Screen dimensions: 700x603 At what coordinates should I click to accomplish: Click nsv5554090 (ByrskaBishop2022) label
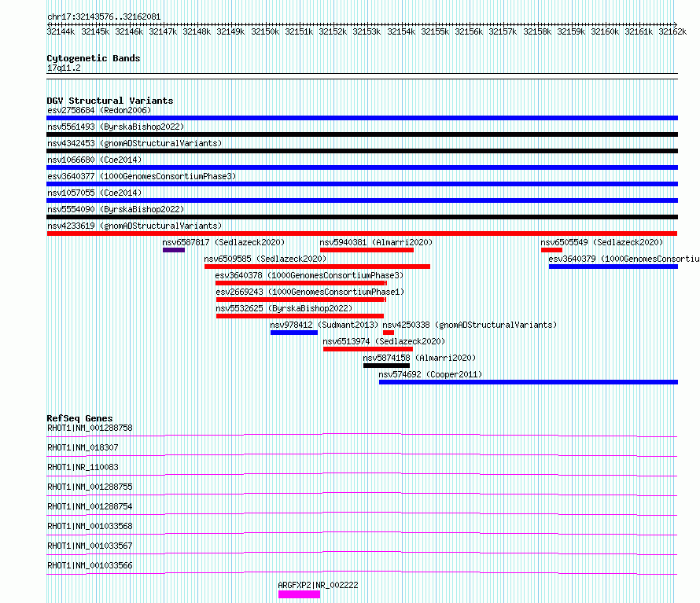pos(116,209)
